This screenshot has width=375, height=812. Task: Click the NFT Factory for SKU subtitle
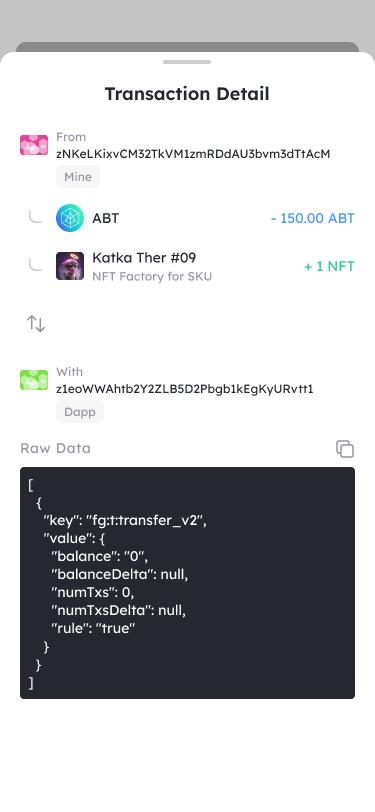click(152, 277)
